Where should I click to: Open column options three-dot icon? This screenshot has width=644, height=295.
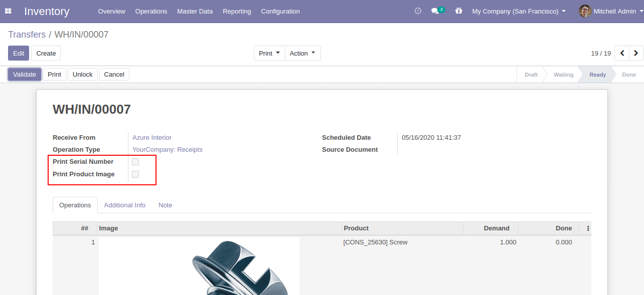tap(588, 228)
